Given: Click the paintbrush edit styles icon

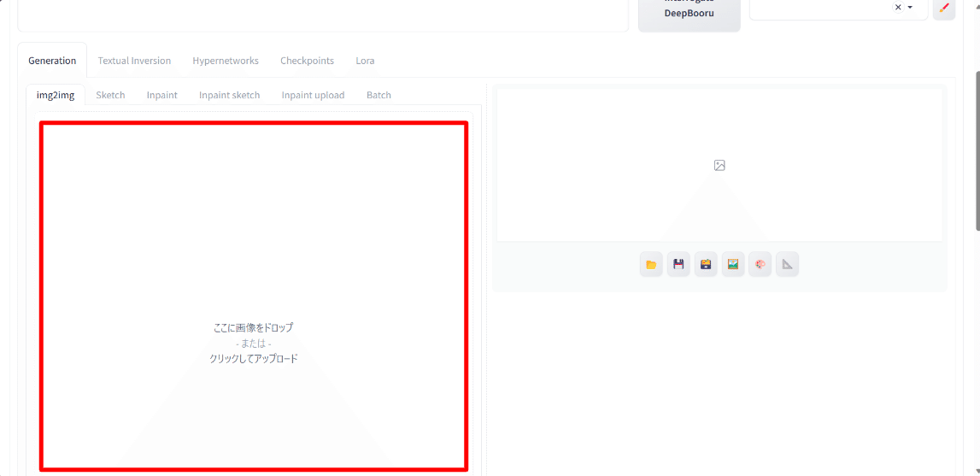Looking at the screenshot, I should [944, 8].
